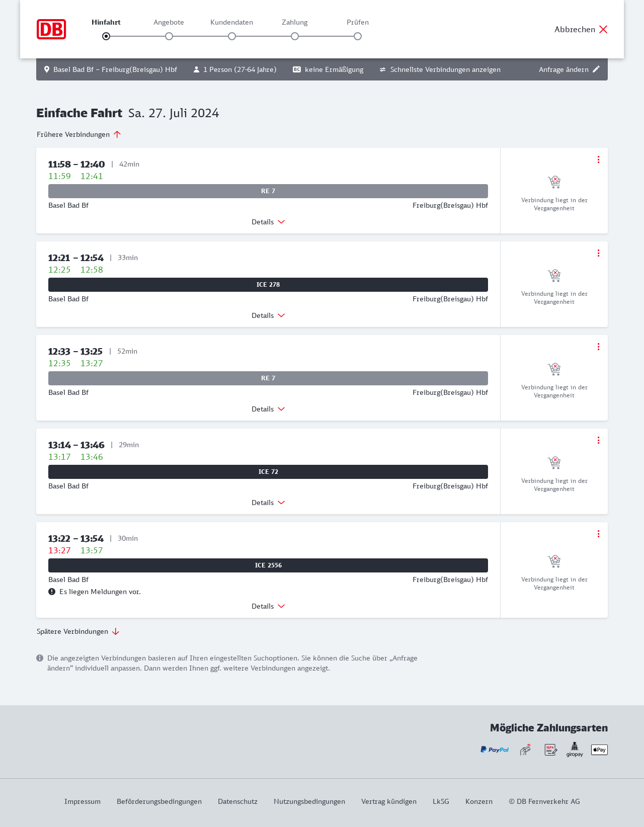Expand Details for the 11:58 RE 7 connection

point(268,222)
